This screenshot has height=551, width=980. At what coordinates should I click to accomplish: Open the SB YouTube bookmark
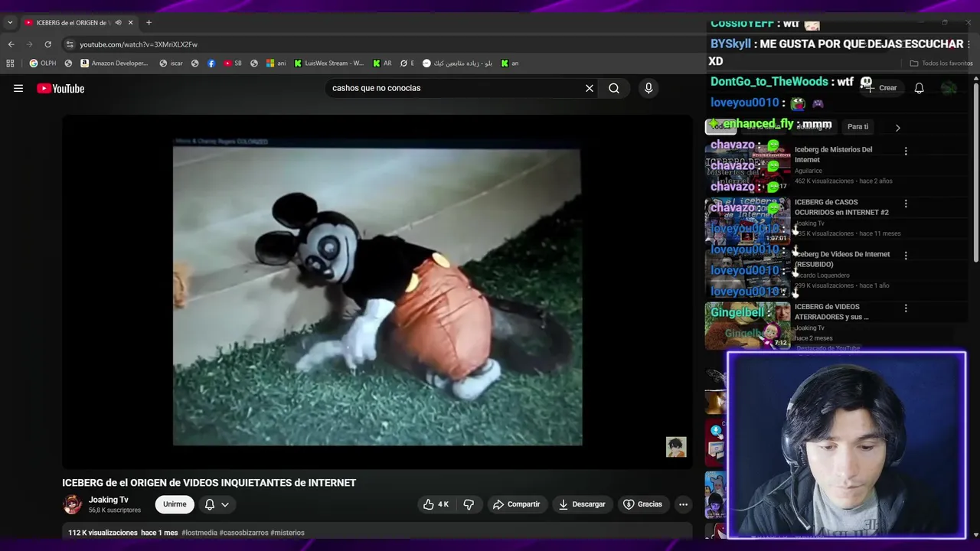233,64
